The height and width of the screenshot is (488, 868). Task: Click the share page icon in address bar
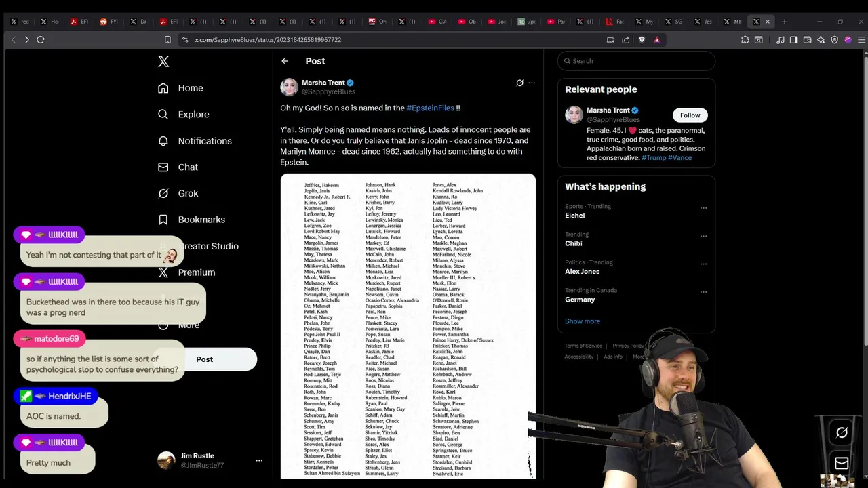tap(625, 40)
